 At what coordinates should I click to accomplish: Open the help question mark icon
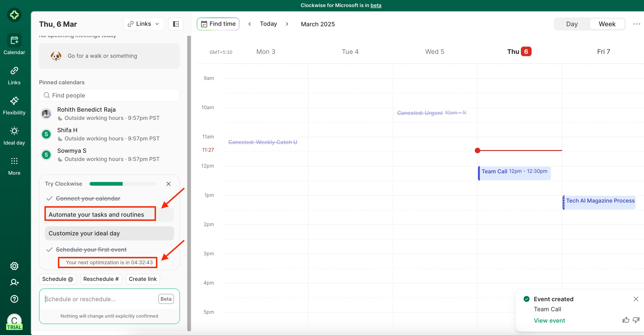[14, 299]
